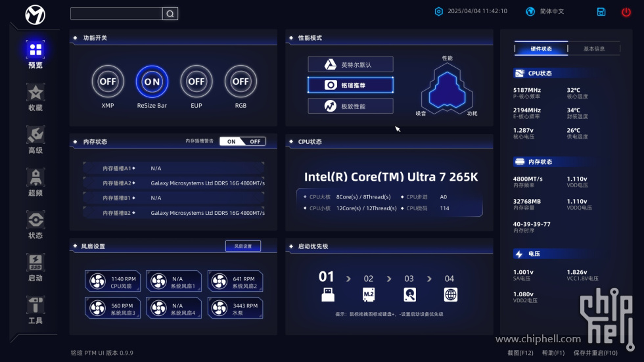Click the 4800MT/s memory frequency value
Image resolution: width=644 pixels, height=362 pixels.
point(528,179)
